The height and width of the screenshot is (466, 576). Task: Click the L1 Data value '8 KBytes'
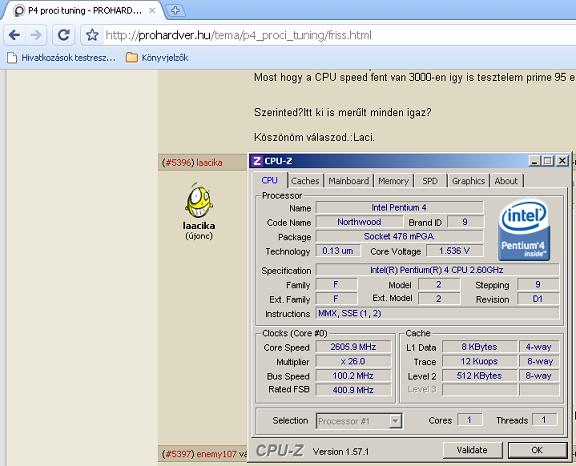tap(479, 347)
